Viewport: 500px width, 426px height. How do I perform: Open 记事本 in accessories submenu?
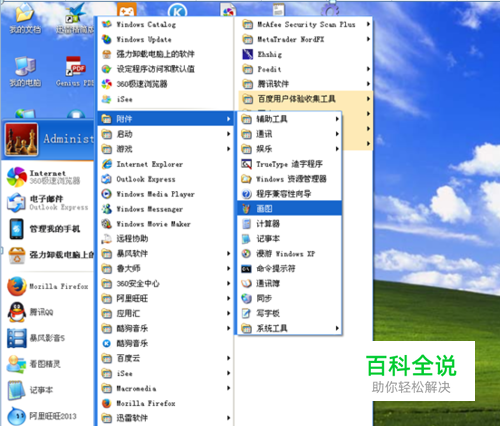pyautogui.click(x=289, y=239)
